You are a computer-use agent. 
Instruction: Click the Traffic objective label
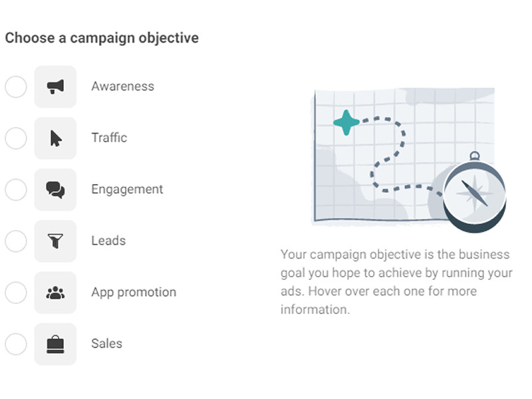click(109, 138)
